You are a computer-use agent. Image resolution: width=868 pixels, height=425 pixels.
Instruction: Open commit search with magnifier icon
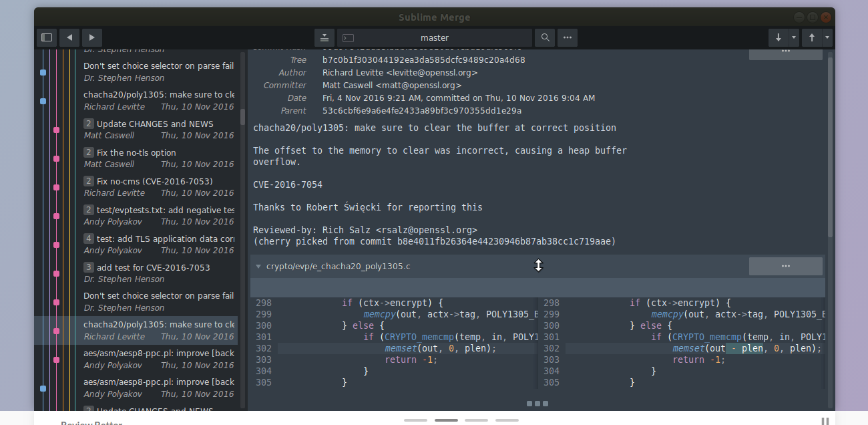coord(545,37)
